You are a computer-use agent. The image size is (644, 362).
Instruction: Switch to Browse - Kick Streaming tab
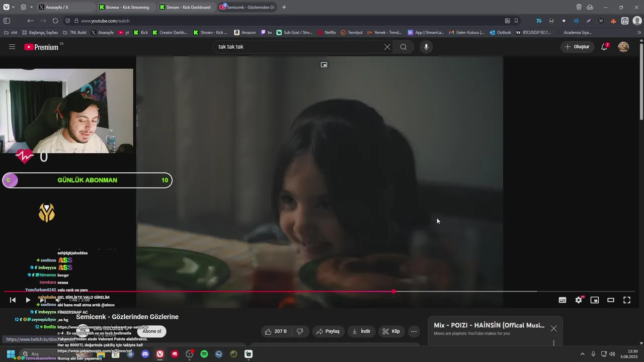coord(126,7)
